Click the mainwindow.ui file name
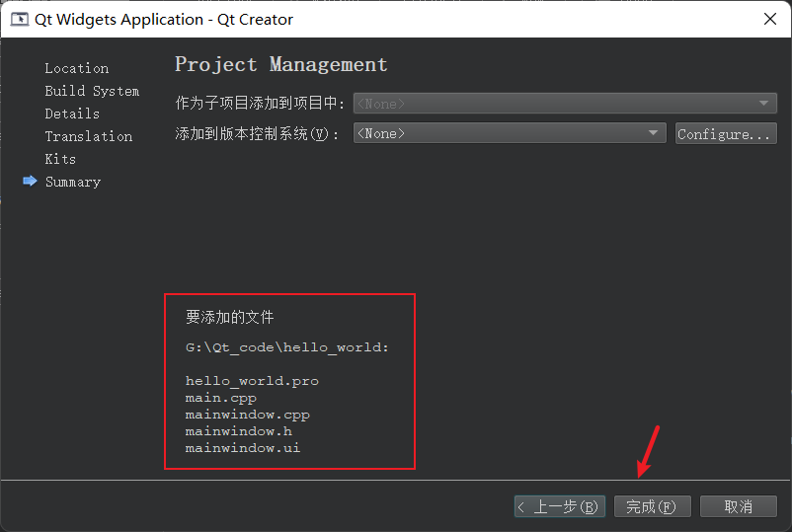The width and height of the screenshot is (792, 532). (x=243, y=448)
